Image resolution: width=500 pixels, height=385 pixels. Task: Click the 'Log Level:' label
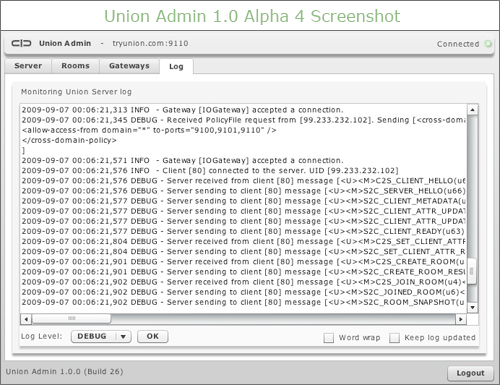pyautogui.click(x=41, y=336)
